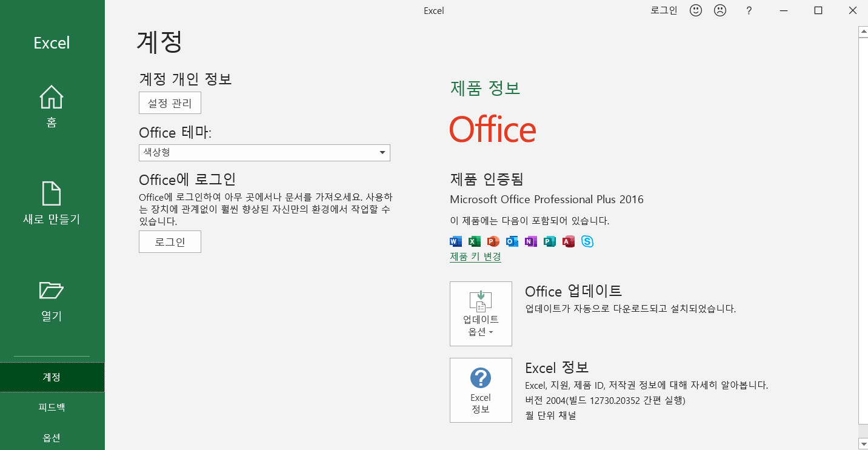
Task: Click the 버전 2004 build number text
Action: [x=605, y=400]
